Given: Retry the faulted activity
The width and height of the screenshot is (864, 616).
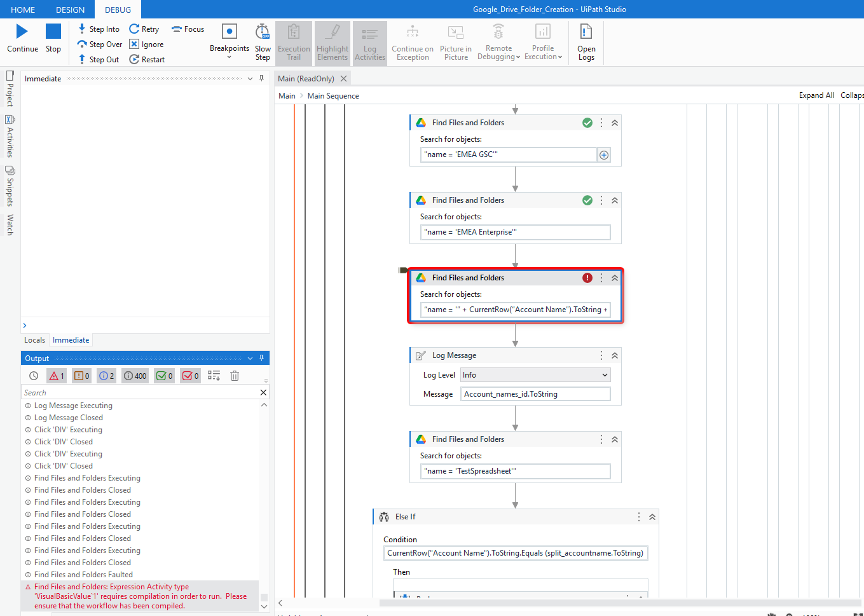Looking at the screenshot, I should coord(144,29).
